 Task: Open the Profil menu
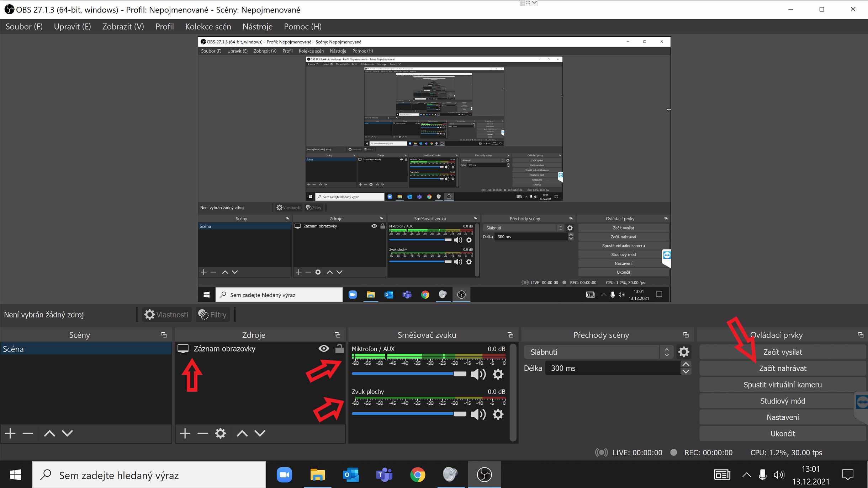165,27
